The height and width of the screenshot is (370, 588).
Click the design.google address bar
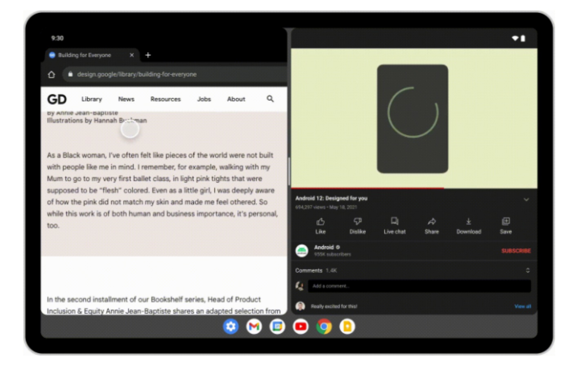(x=174, y=74)
